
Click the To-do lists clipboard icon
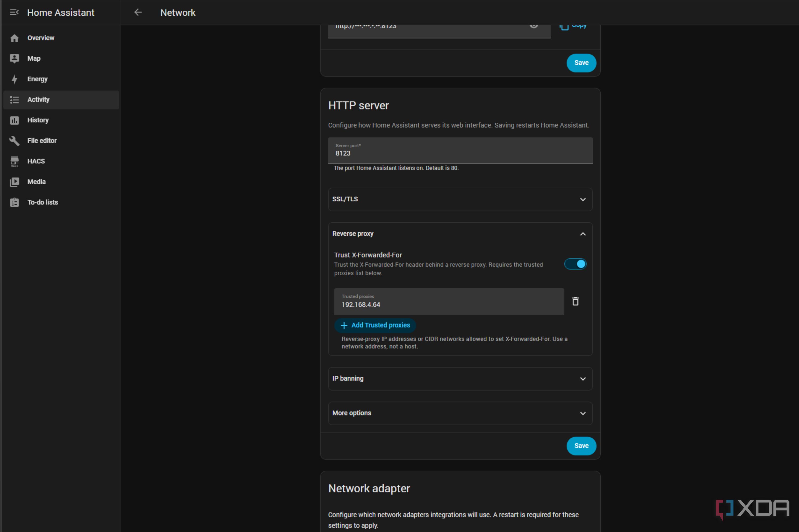[14, 202]
